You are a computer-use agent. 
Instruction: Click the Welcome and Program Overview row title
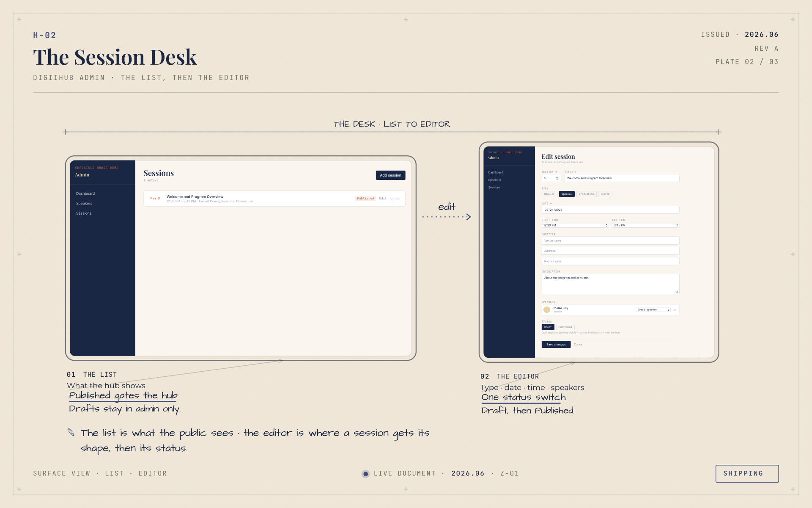195,197
